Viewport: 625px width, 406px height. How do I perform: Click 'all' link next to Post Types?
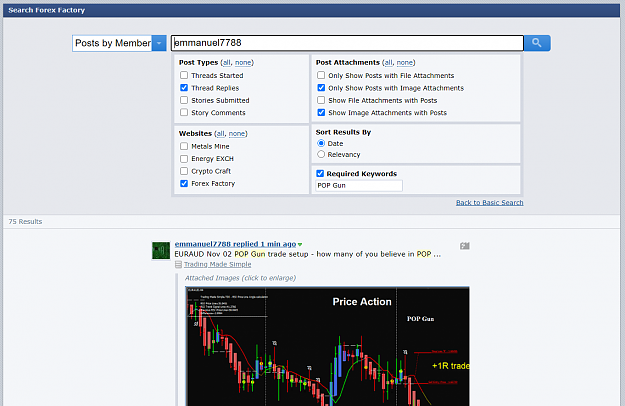click(226, 63)
